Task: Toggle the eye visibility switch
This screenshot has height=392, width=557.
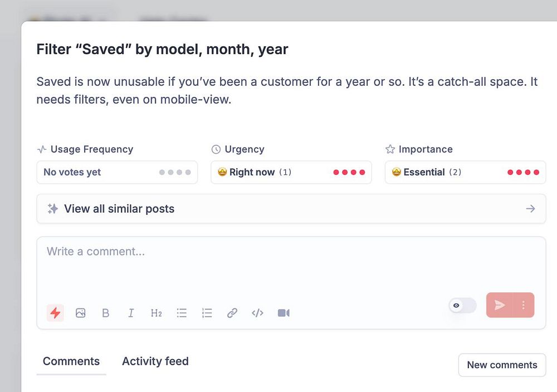Action: click(462, 305)
